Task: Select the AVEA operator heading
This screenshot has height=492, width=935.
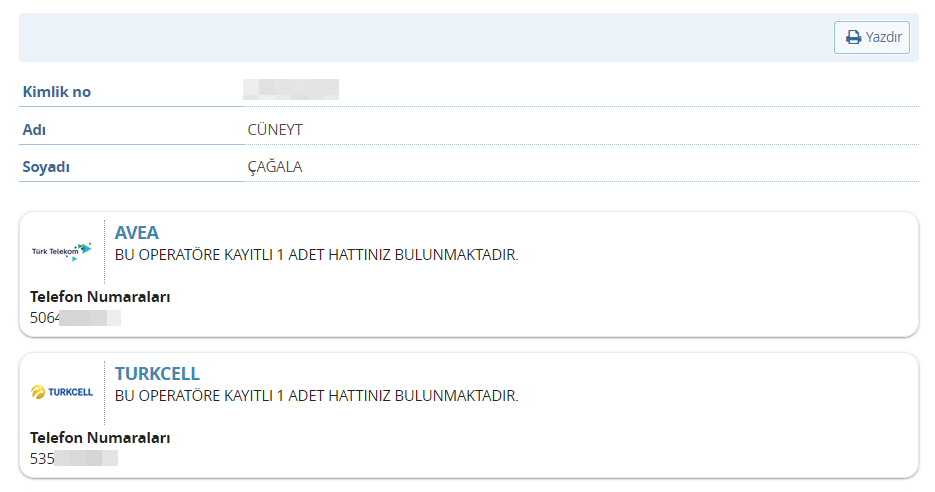Action: pos(137,233)
